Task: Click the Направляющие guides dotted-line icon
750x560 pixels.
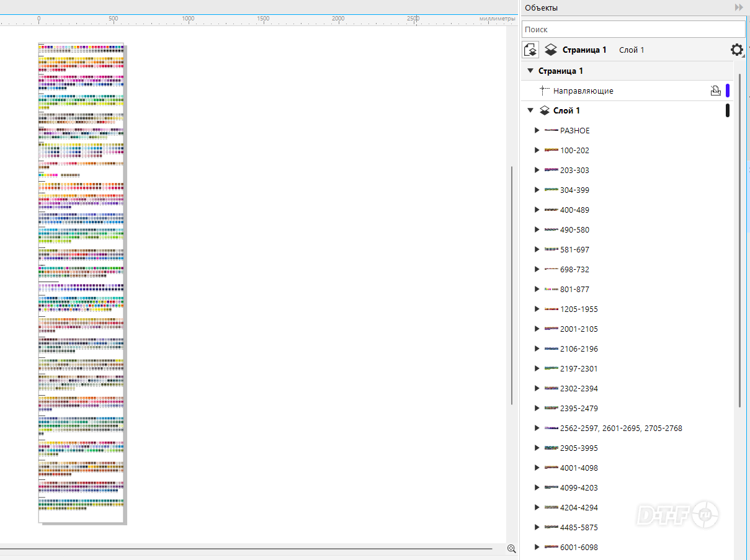Action: (x=545, y=91)
